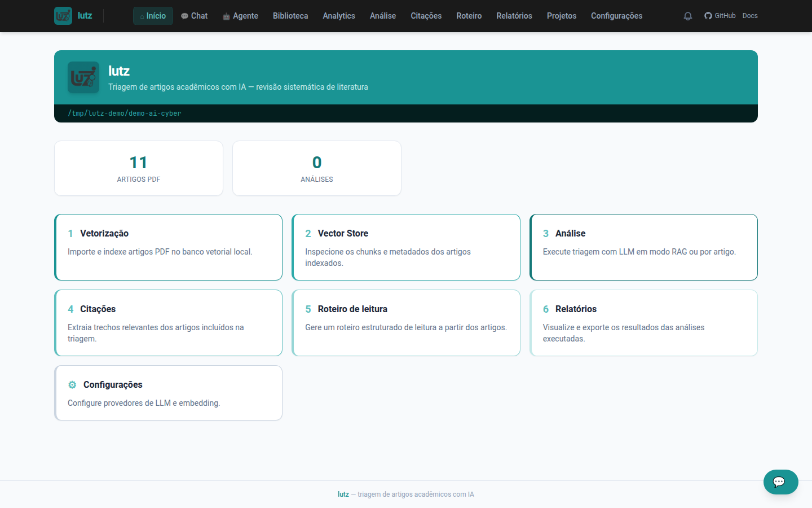This screenshot has height=508, width=812.
Task: Open the floating chat bubble button
Action: pos(780,482)
